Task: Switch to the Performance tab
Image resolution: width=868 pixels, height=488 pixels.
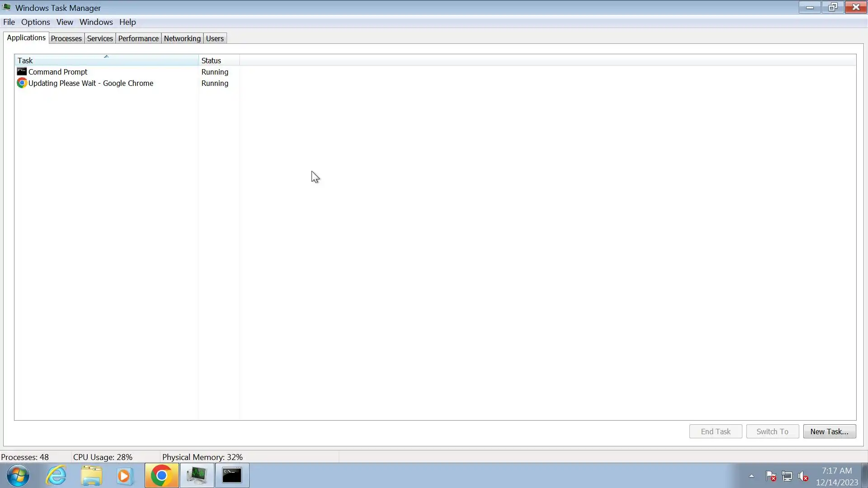Action: (x=138, y=38)
